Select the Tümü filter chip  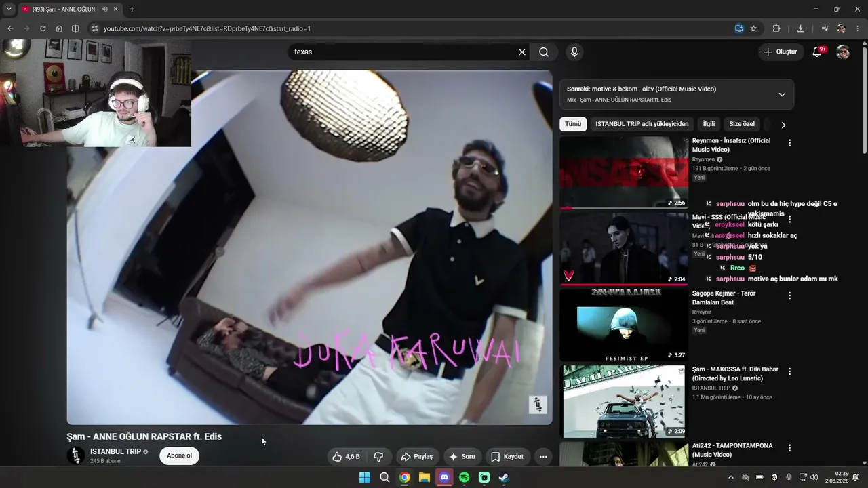click(573, 124)
